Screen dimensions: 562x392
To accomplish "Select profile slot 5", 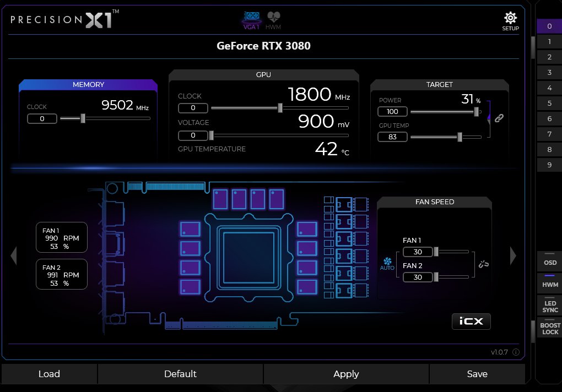I will point(549,103).
